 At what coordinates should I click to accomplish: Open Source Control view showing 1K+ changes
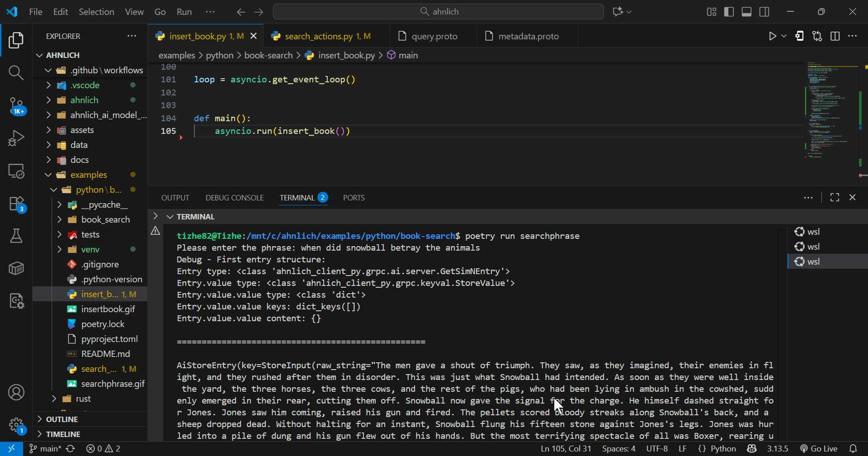pyautogui.click(x=16, y=106)
